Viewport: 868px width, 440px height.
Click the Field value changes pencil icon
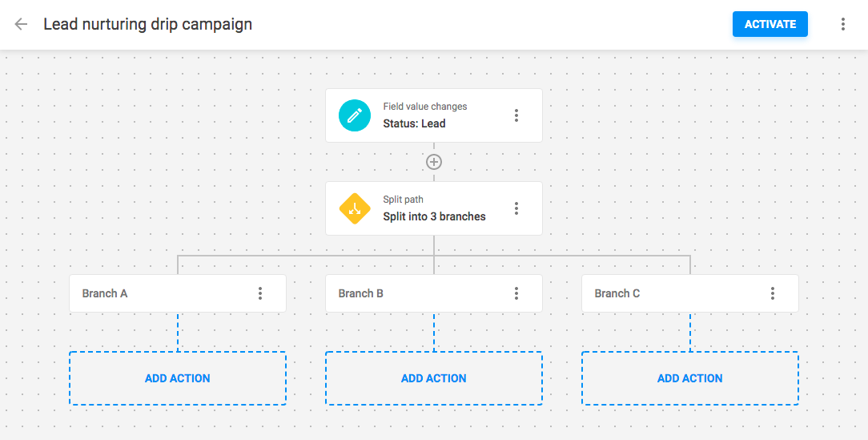(355, 115)
